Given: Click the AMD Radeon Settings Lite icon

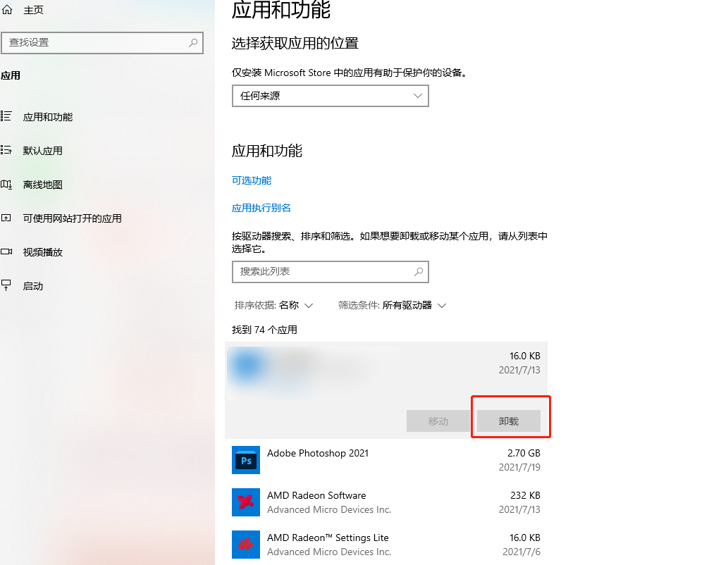Looking at the screenshot, I should (245, 544).
